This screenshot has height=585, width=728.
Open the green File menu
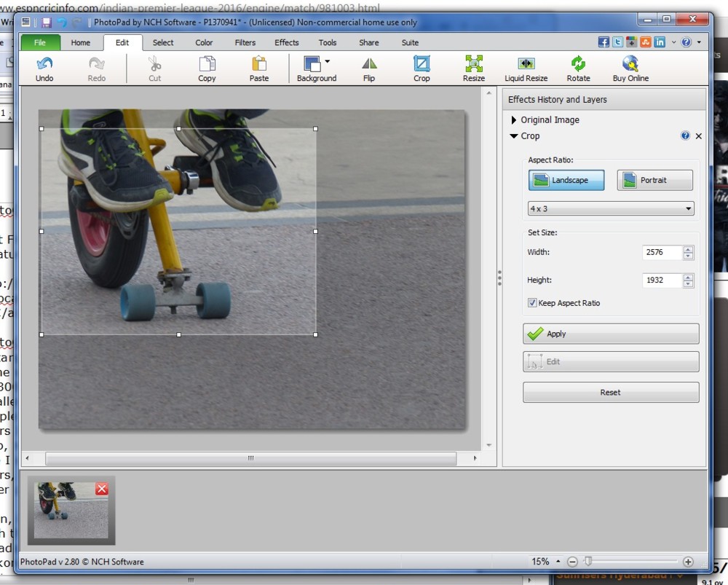[40, 42]
